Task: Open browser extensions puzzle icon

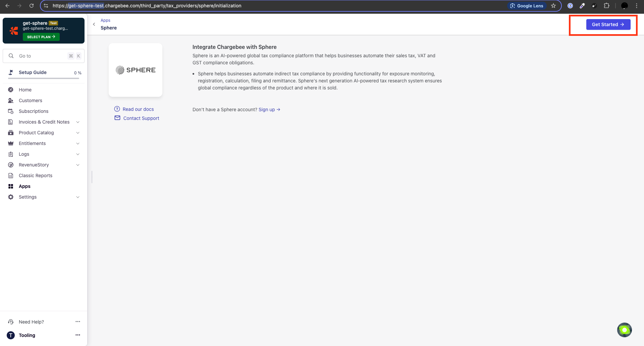Action: pyautogui.click(x=606, y=6)
